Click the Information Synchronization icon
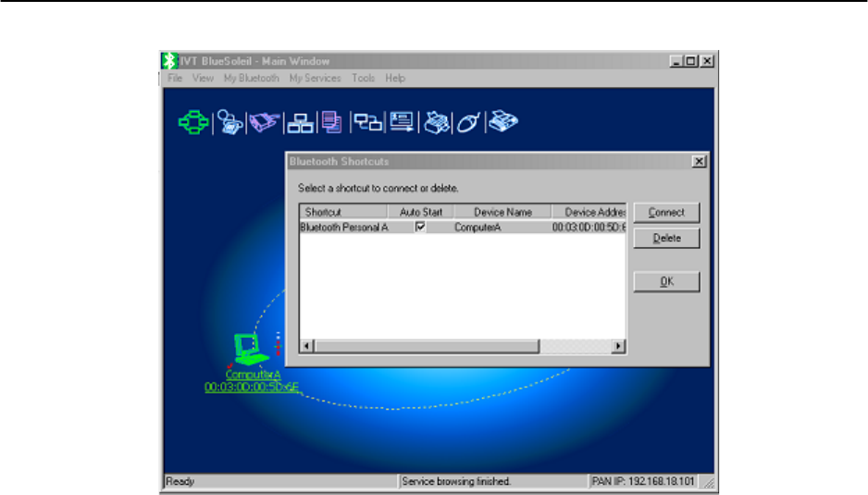This screenshot has width=868, height=495. [x=367, y=122]
